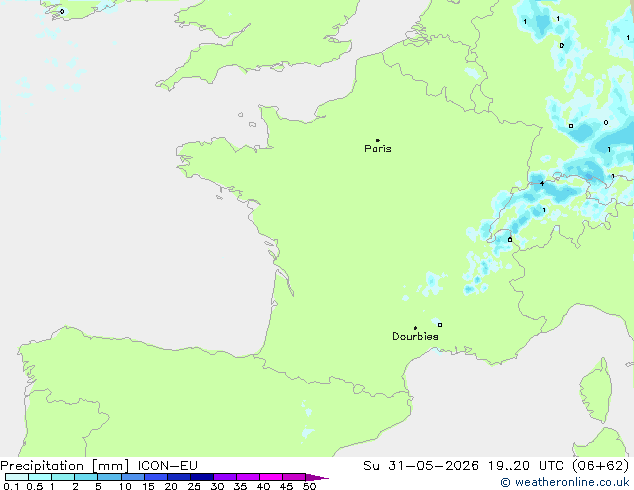This screenshot has height=490, width=634.
Task: Open the weatheronline.co.uk copyright link
Action: [565, 482]
